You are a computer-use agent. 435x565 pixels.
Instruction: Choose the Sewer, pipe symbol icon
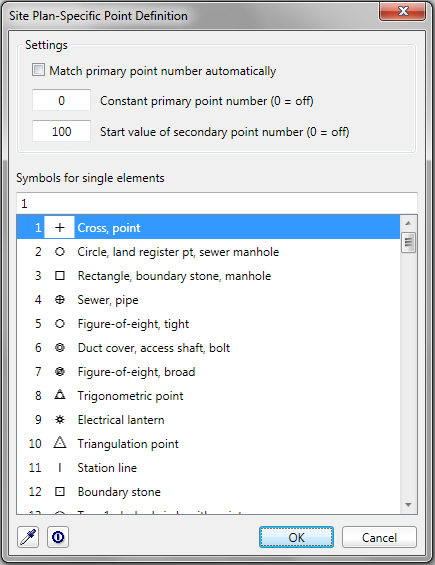[60, 299]
